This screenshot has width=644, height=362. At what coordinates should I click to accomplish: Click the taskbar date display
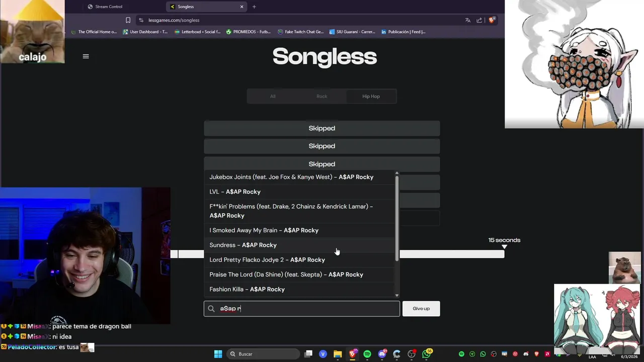click(x=629, y=356)
